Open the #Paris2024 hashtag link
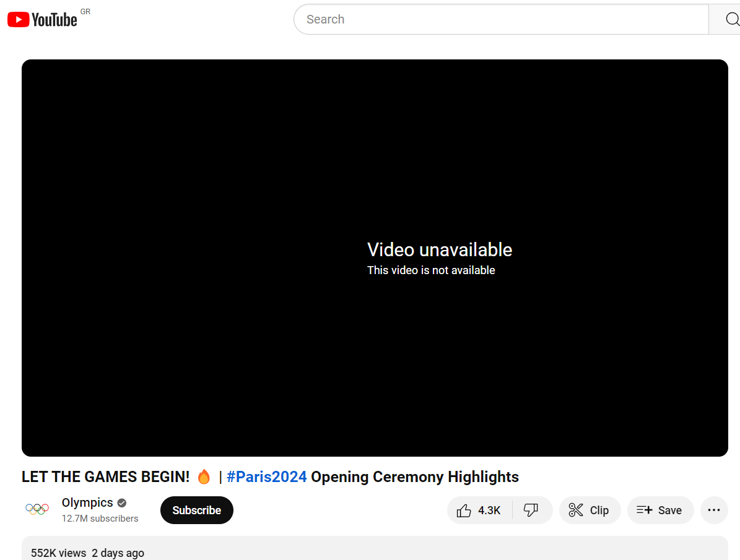The image size is (740, 560). coord(267,477)
